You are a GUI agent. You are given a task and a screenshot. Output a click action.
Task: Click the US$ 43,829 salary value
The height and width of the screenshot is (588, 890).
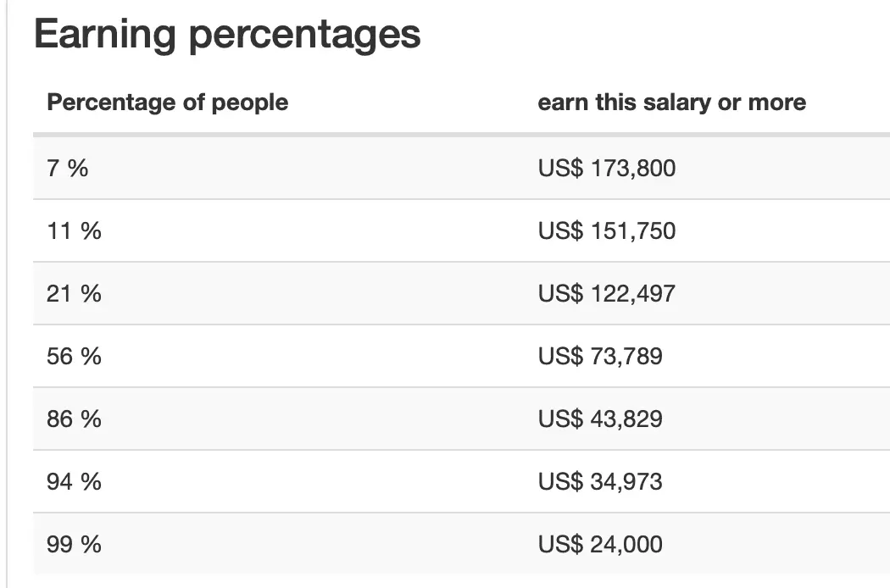(600, 419)
